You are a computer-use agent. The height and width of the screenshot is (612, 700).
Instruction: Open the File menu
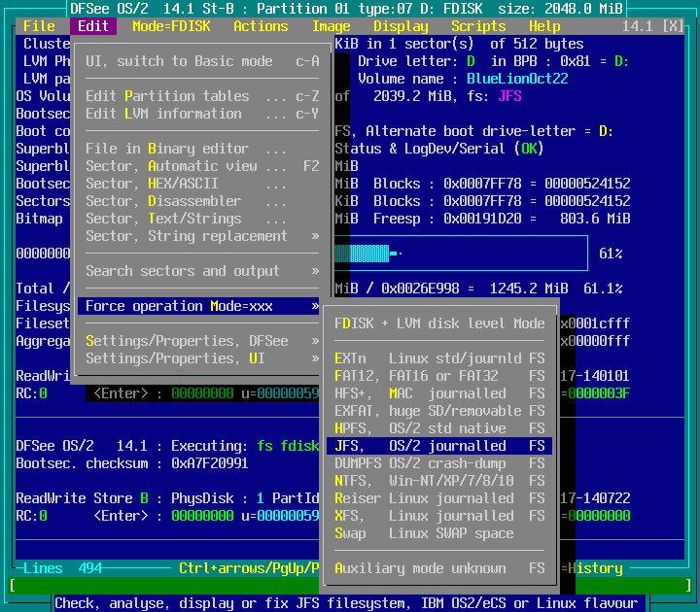point(39,26)
